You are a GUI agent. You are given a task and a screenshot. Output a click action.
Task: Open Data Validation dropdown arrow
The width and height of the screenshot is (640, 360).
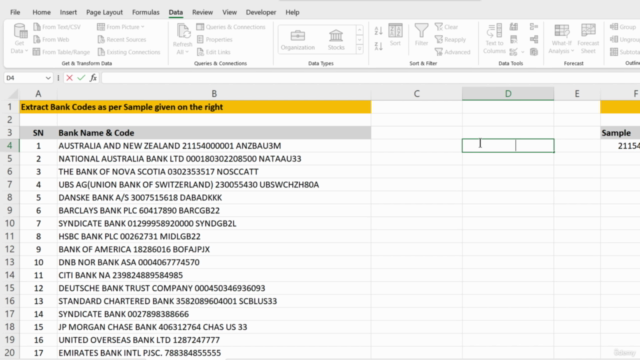click(523, 52)
